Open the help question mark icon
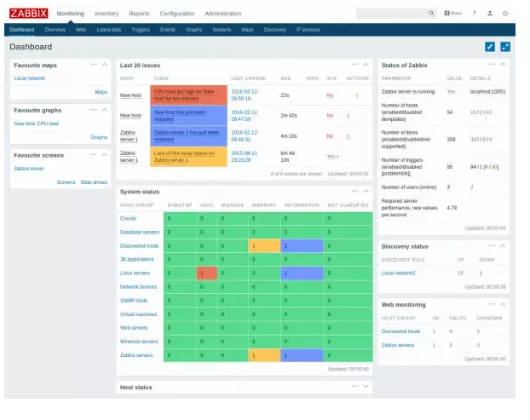Screen dimensions: 530x420 [475, 13]
